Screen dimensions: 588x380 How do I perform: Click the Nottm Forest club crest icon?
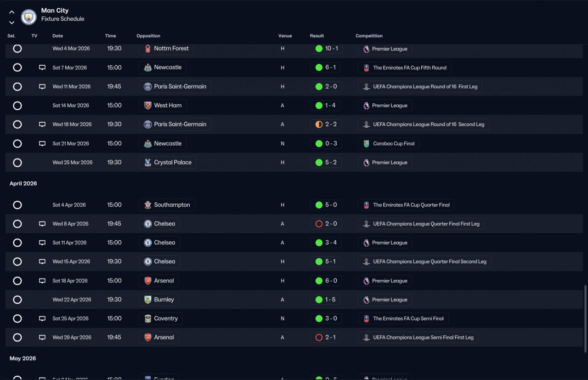click(147, 49)
